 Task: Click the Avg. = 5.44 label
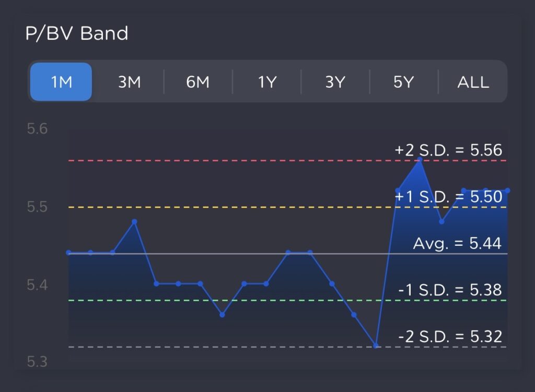click(457, 243)
